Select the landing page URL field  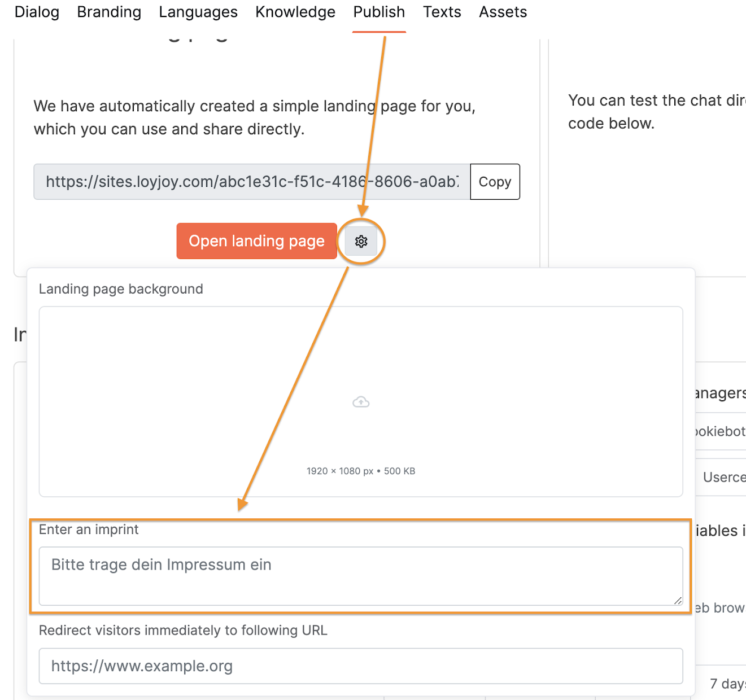(251, 182)
